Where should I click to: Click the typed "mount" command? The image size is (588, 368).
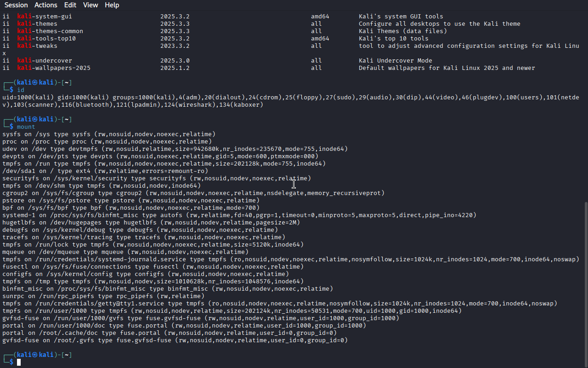point(26,127)
